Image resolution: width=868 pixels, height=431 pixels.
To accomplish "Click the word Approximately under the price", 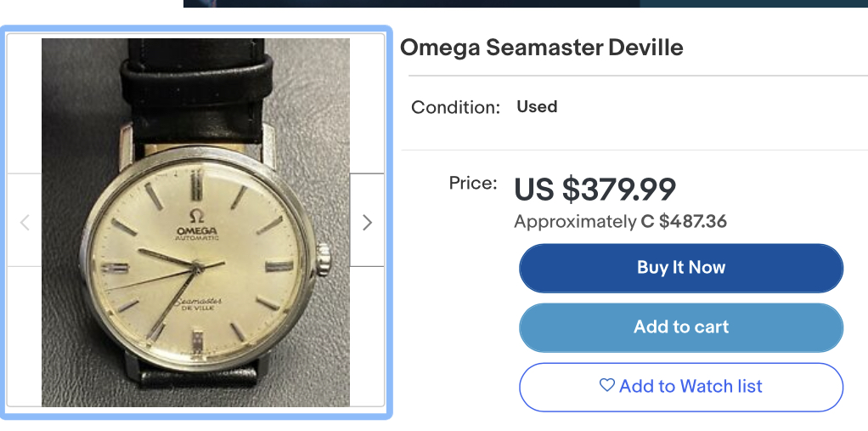I will pyautogui.click(x=574, y=222).
